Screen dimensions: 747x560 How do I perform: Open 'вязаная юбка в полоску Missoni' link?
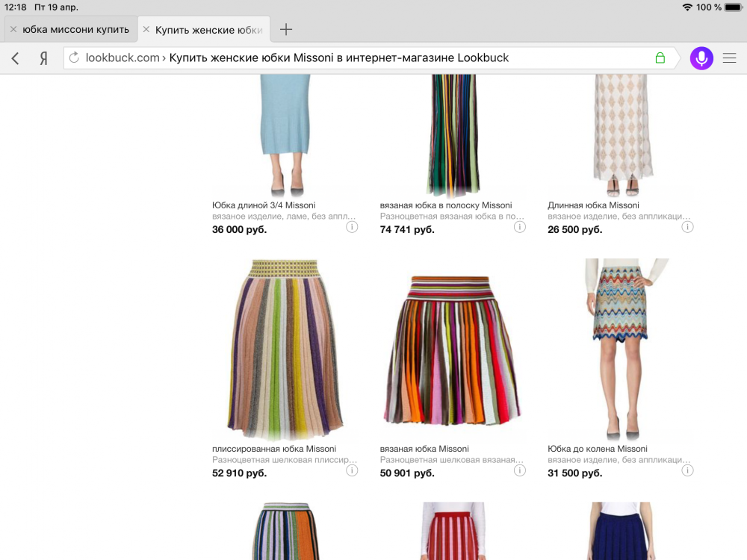click(x=446, y=205)
